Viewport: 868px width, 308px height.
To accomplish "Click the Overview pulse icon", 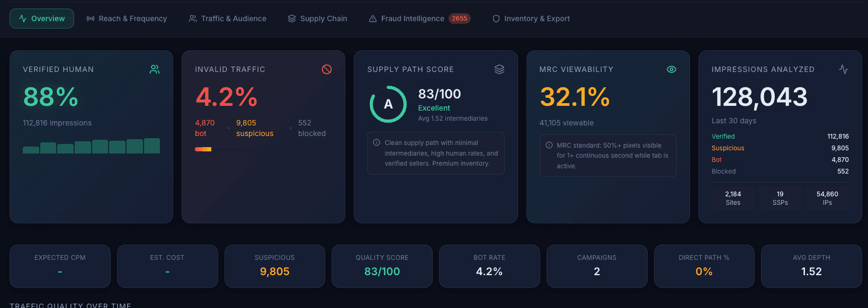I will [x=23, y=19].
